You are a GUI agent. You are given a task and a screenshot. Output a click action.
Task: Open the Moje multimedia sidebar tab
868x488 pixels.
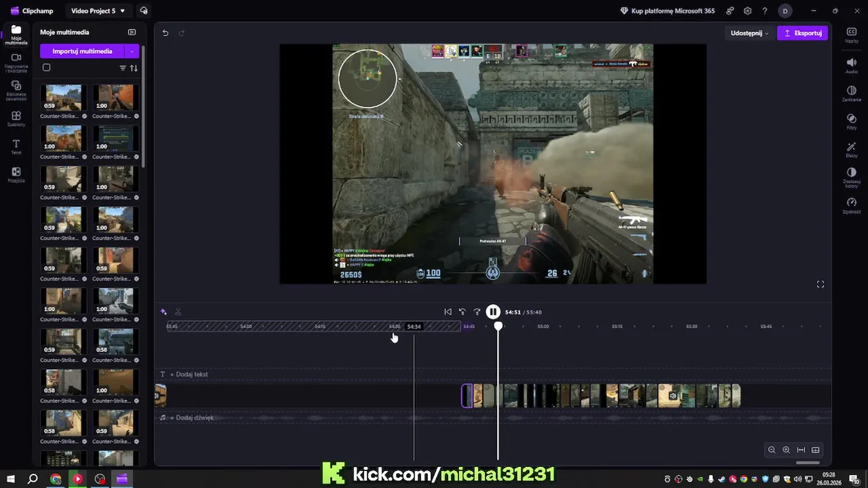[x=16, y=35]
